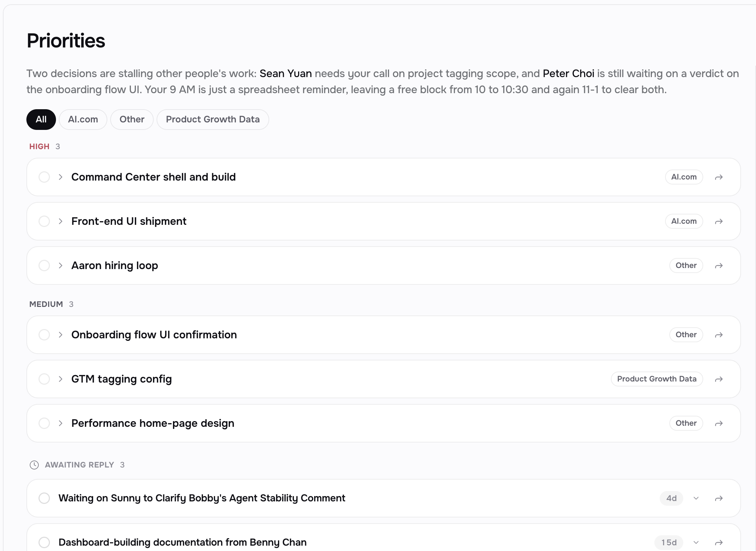Click forward arrow on Aaron hiring loop row
Screen dimensions: 756x551
(719, 266)
